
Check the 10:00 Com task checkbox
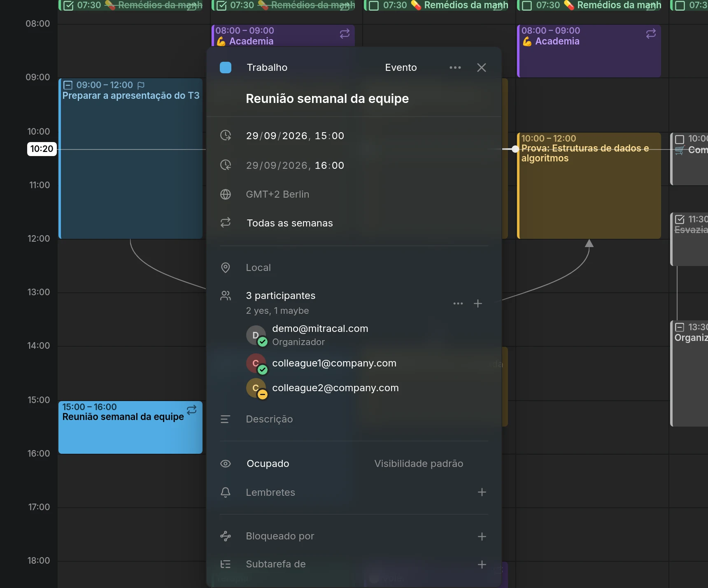click(680, 140)
